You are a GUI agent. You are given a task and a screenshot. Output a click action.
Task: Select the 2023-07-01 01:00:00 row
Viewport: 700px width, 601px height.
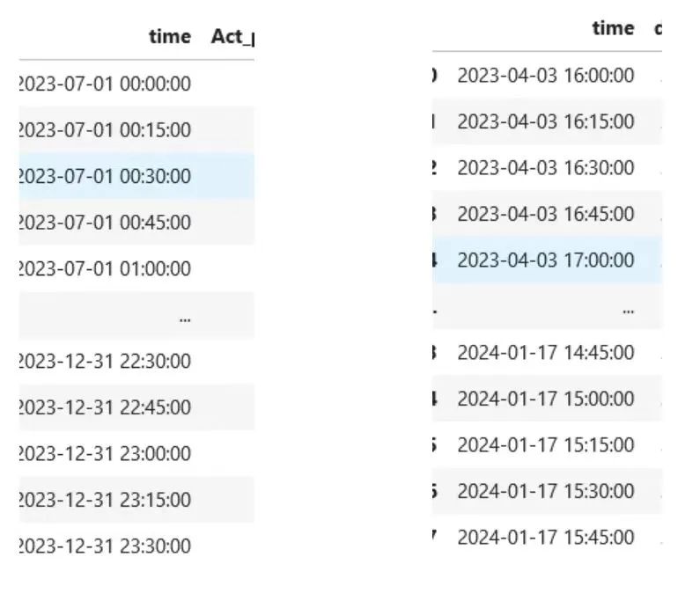click(x=136, y=268)
